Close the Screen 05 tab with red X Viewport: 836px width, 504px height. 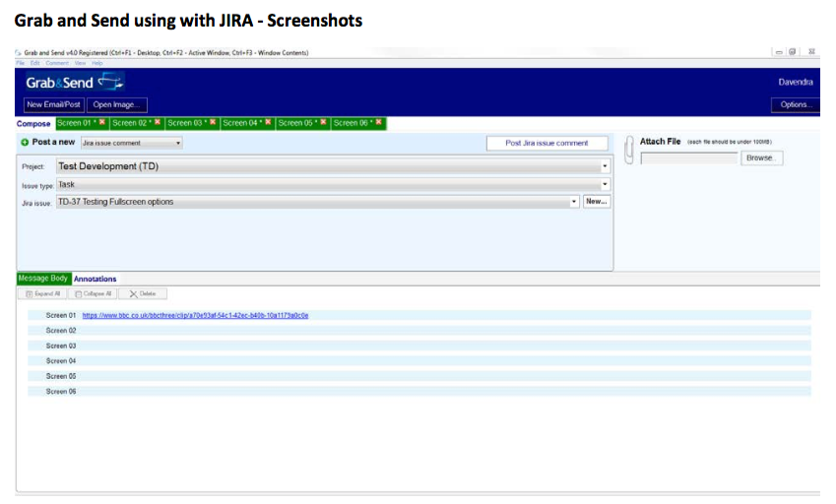(323, 122)
